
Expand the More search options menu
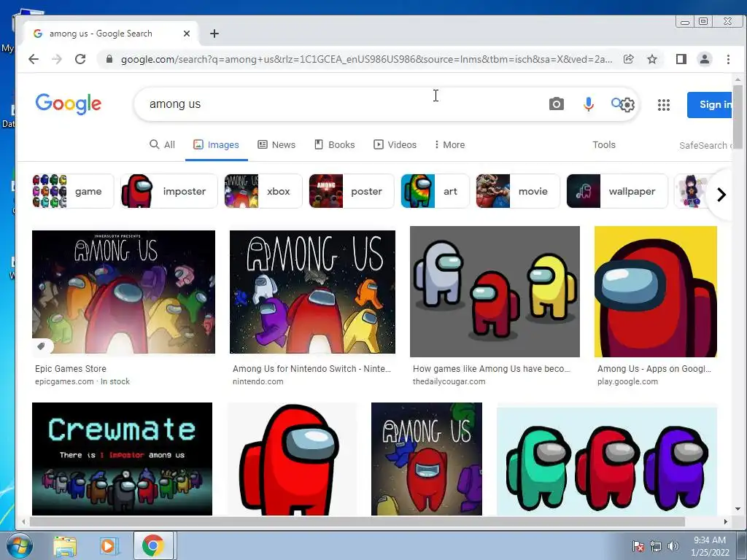(x=449, y=145)
